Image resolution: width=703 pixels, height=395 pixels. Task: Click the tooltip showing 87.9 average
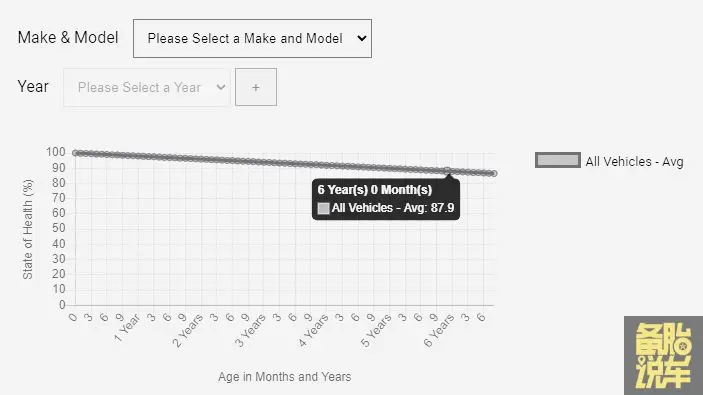coord(386,199)
